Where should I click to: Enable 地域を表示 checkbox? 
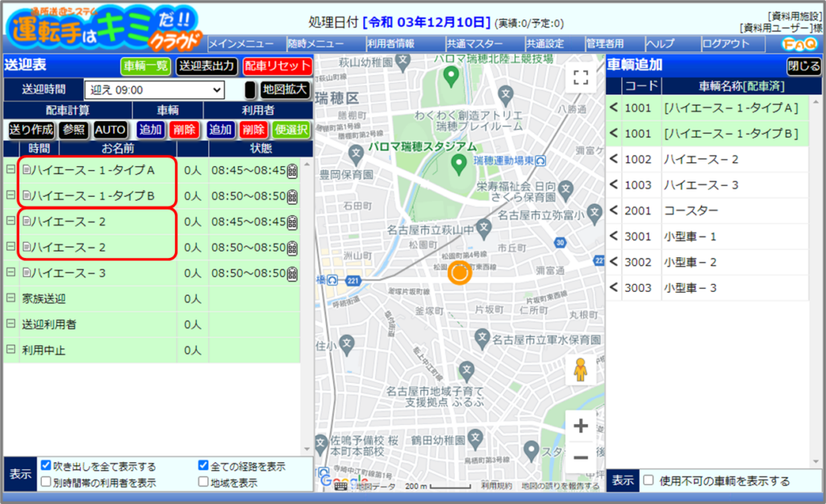pos(204,482)
